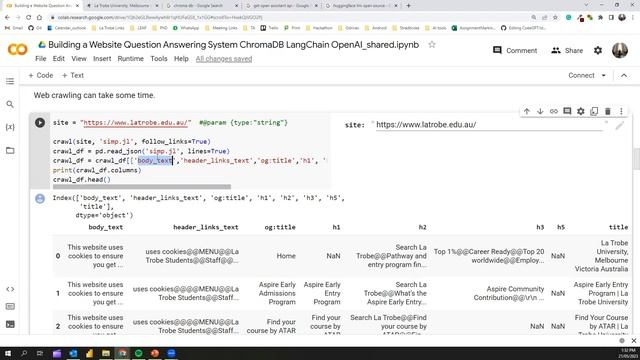
Task: Star the notebook title
Action: [432, 44]
